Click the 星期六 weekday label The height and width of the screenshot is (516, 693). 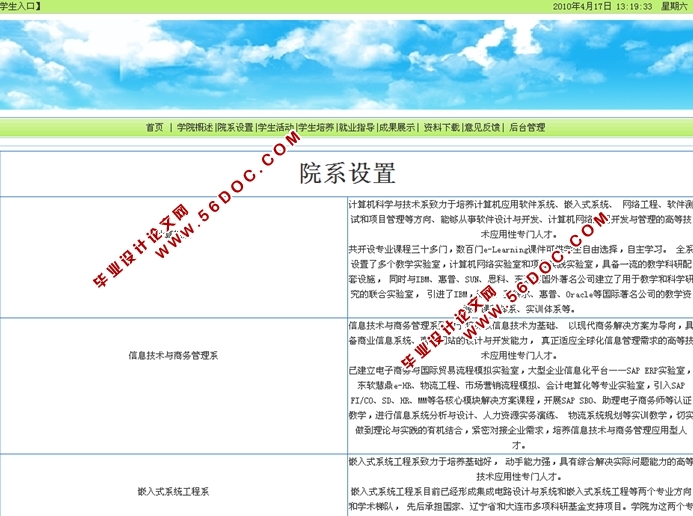coord(674,6)
